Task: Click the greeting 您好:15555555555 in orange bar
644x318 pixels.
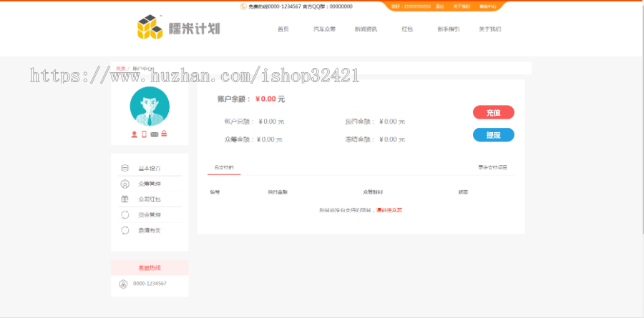Action: (411, 6)
